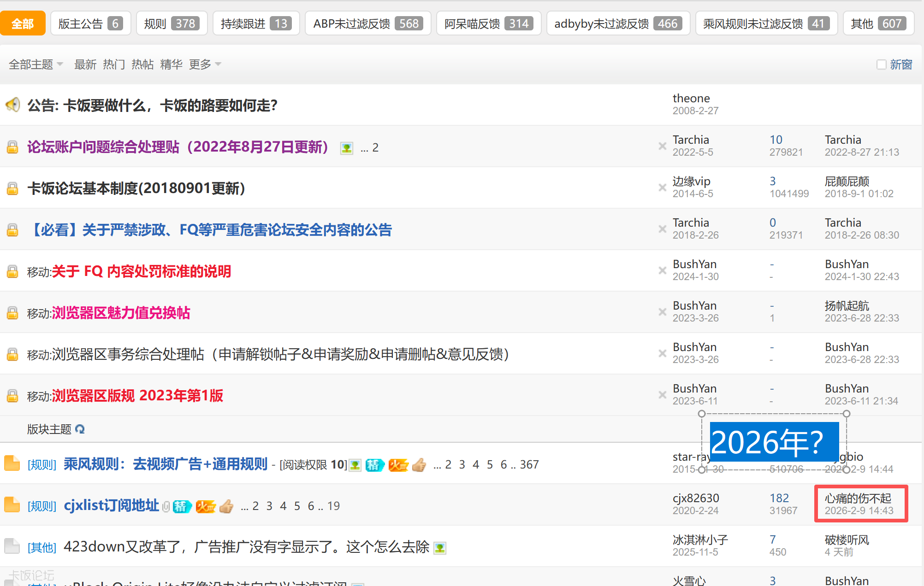Screen dimensions: 924x586
Task: Hide the sticky 浏览器区版规 thread
Action: pos(662,395)
